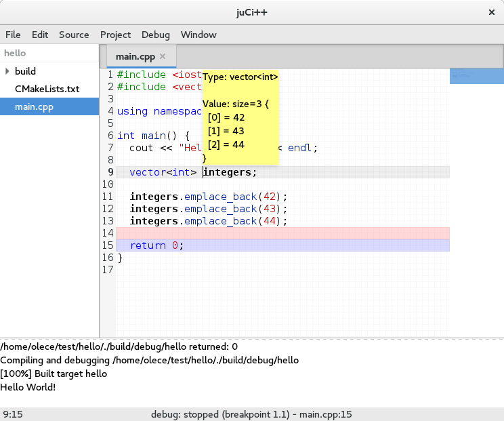This screenshot has height=421, width=504.
Task: Click the debug stopped status message
Action: pos(251,414)
